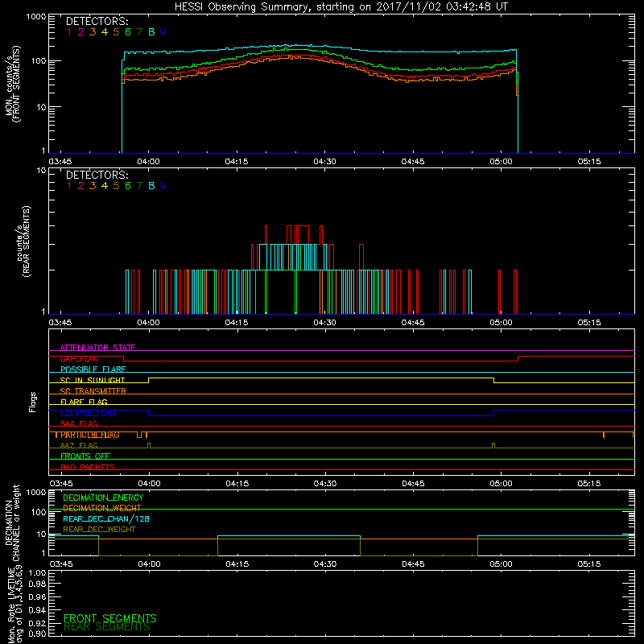Click 05:15 tick under rear segments plot
Viewport: 644px width, 644px height.
589,323
